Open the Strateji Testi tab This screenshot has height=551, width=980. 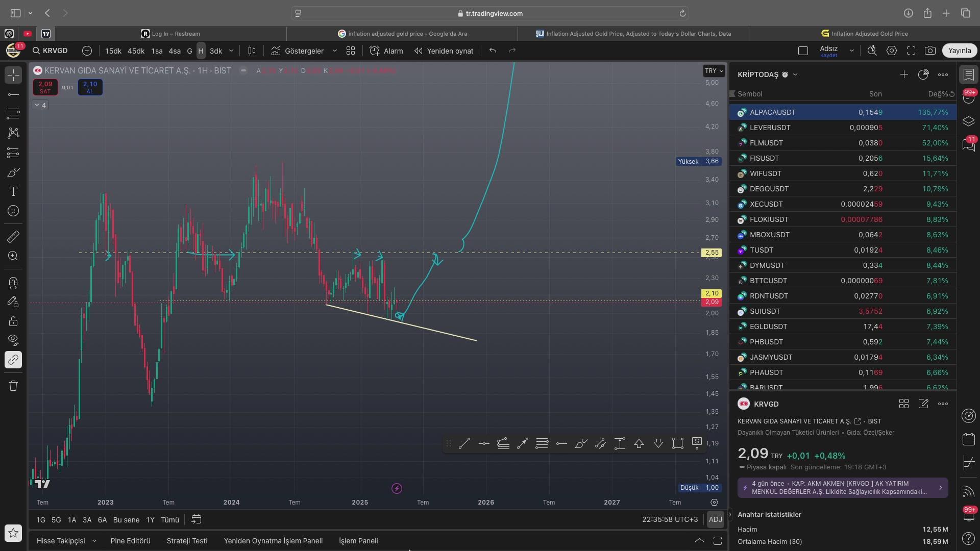pos(187,541)
